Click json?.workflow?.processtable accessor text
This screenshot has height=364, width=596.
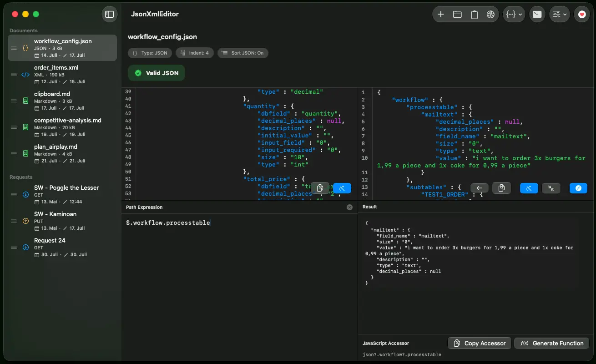click(402, 354)
